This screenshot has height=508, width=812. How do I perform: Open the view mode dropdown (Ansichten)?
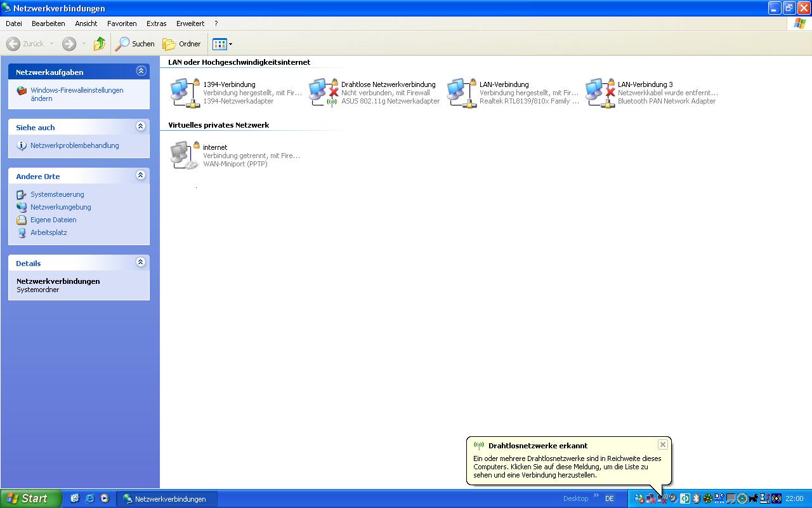pyautogui.click(x=223, y=44)
